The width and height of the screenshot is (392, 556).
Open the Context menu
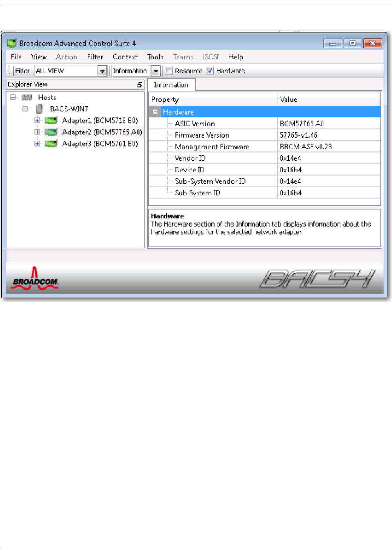pyautogui.click(x=125, y=57)
